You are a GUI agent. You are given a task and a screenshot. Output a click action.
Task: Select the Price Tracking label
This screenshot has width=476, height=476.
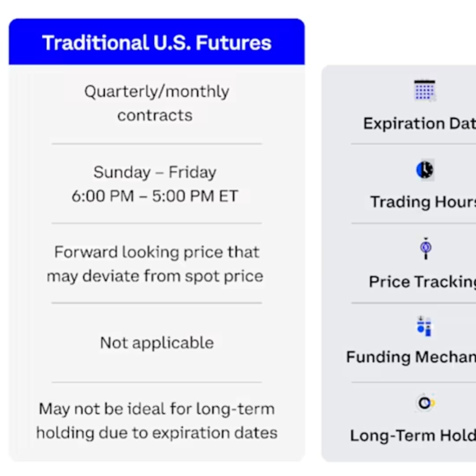(422, 282)
